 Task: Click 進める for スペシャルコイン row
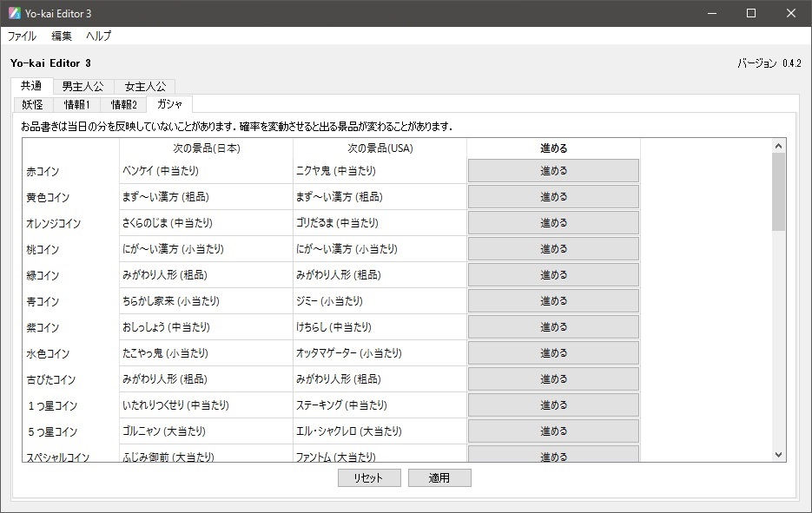click(553, 454)
